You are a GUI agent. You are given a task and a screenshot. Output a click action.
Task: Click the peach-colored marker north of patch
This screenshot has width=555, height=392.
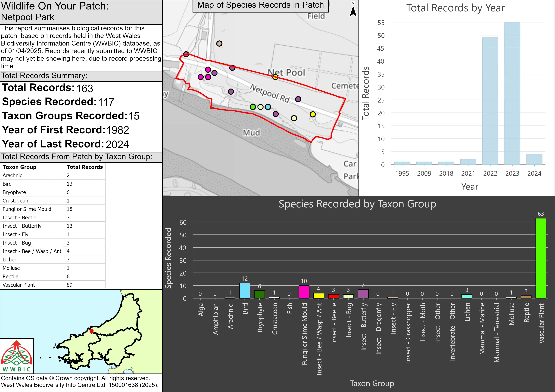coord(219,43)
